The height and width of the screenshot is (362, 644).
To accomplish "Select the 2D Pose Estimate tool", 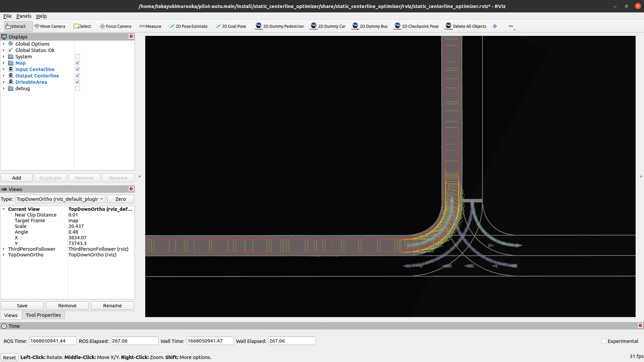I will point(189,26).
